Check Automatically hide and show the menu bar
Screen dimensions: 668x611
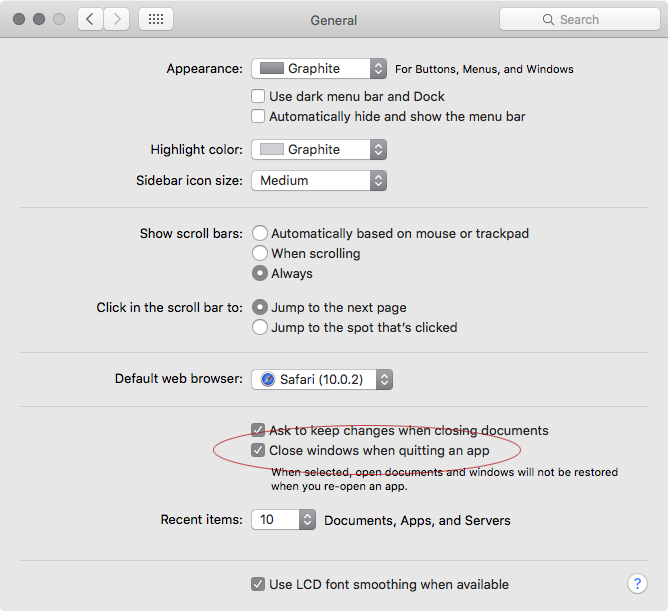(258, 116)
